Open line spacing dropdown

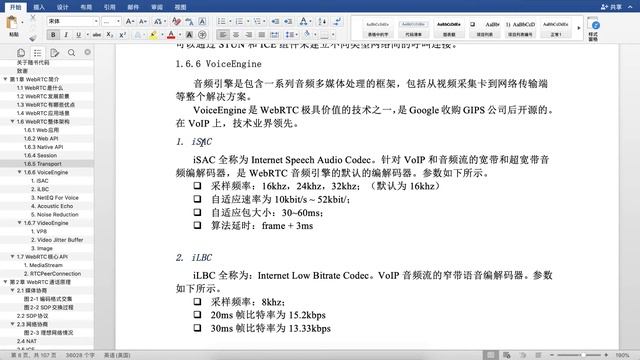(x=290, y=35)
